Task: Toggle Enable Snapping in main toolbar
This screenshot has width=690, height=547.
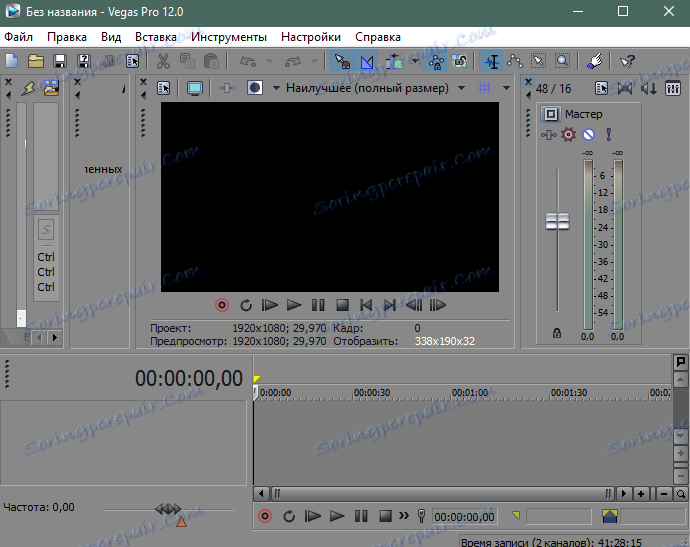Action: (342, 61)
